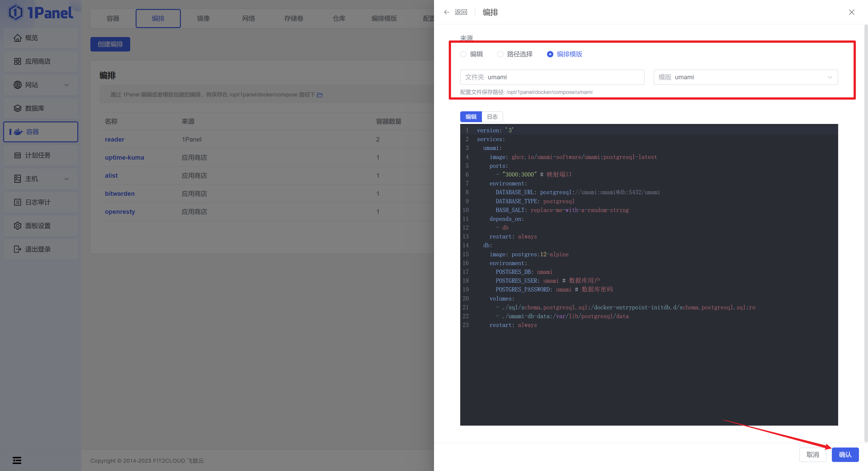Click the logout icon in sidebar

[18, 249]
